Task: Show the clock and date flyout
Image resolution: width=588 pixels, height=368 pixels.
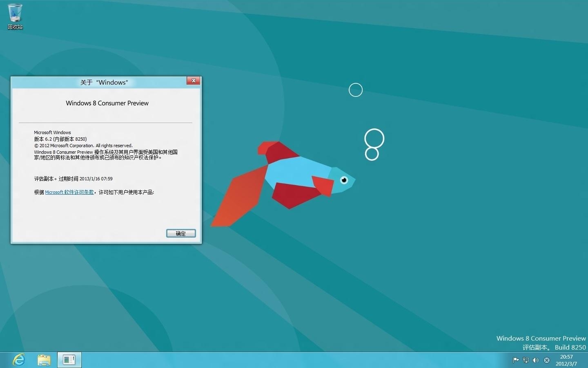Action: click(566, 360)
